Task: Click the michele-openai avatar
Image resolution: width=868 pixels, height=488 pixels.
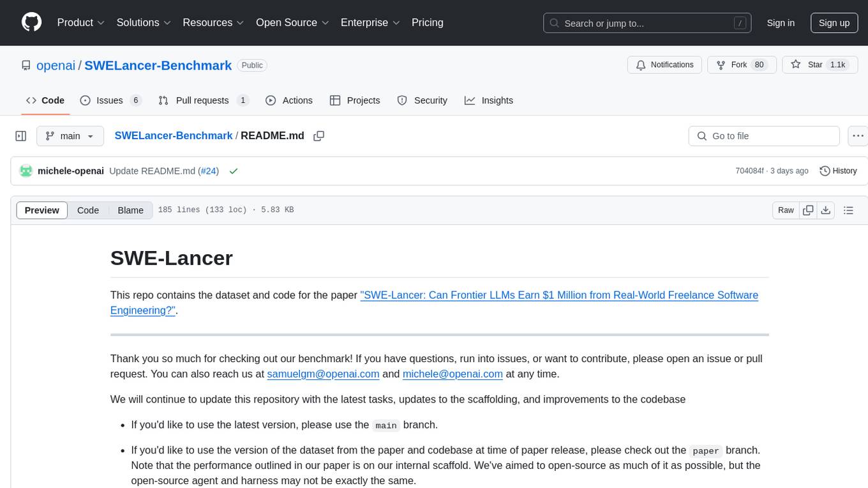Action: tap(26, 171)
